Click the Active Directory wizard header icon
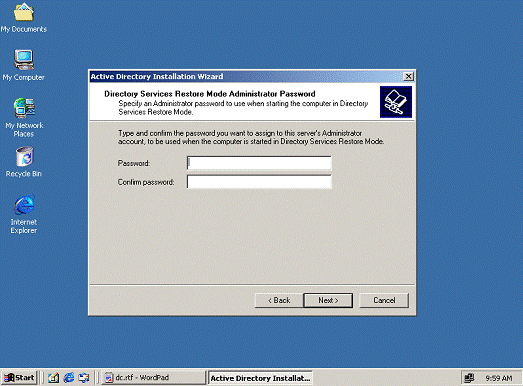This screenshot has width=523, height=386. click(x=396, y=102)
